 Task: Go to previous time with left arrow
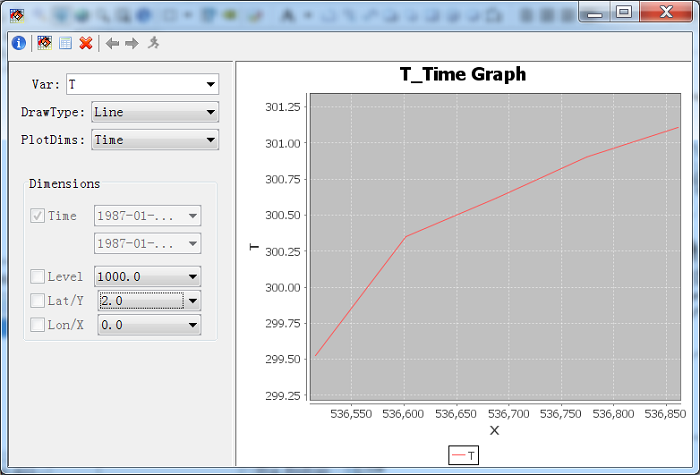click(112, 43)
